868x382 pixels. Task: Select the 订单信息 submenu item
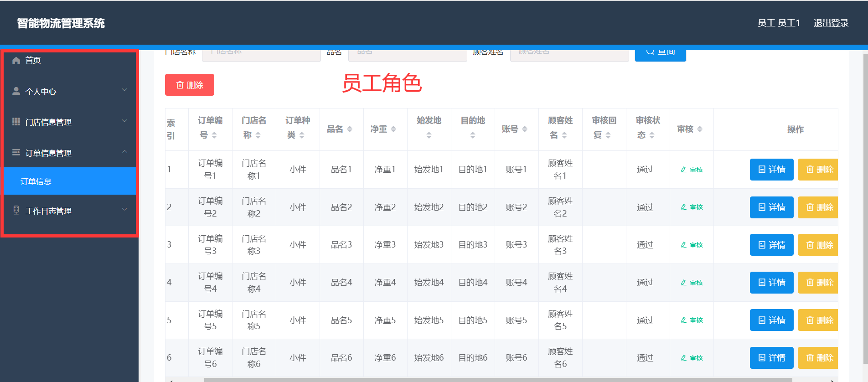(x=70, y=181)
